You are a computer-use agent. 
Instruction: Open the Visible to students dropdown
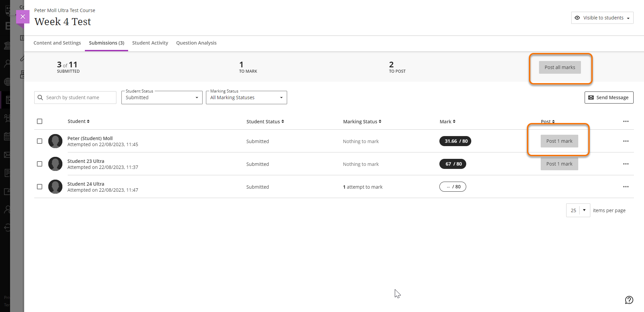[x=602, y=18]
